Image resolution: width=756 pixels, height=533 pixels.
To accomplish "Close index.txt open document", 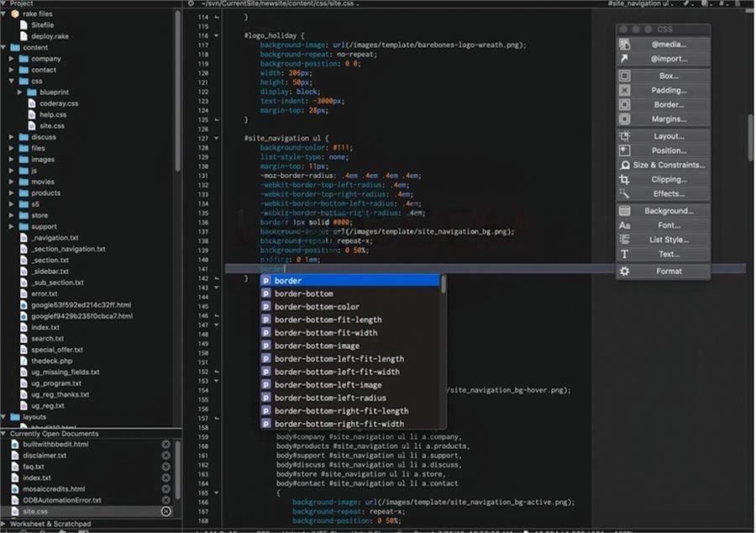I will (165, 478).
